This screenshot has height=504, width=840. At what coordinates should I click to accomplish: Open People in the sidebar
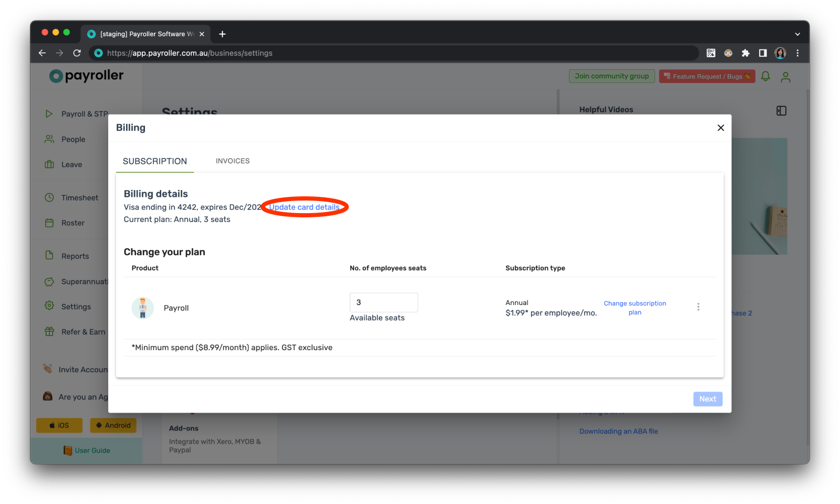pyautogui.click(x=73, y=139)
